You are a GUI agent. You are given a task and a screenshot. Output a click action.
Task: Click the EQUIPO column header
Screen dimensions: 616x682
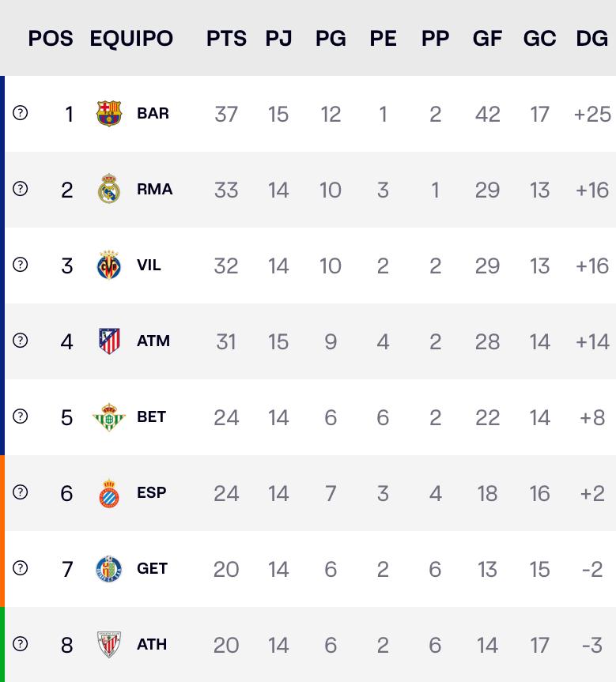pos(131,39)
